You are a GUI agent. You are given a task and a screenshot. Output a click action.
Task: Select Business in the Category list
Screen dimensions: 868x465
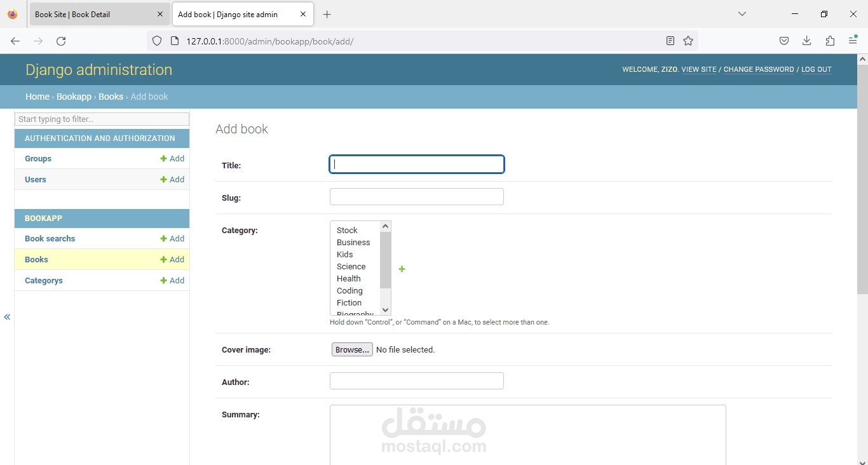353,243
